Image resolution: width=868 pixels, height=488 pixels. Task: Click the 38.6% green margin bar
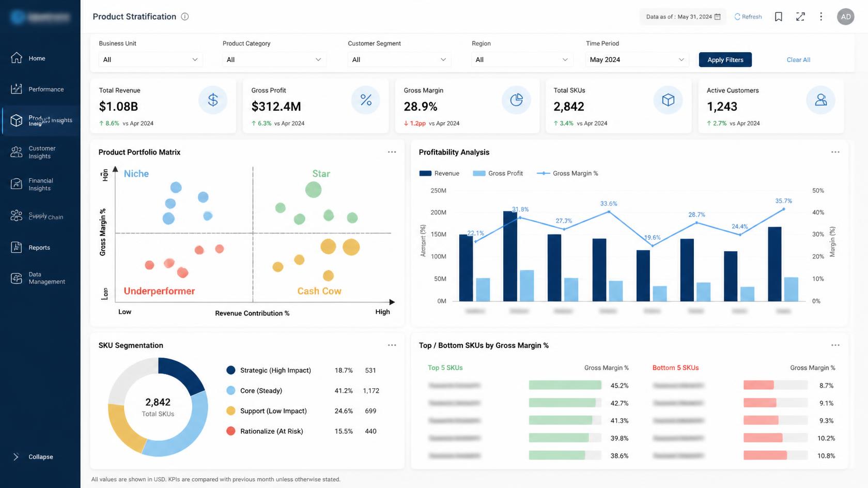[x=557, y=455]
